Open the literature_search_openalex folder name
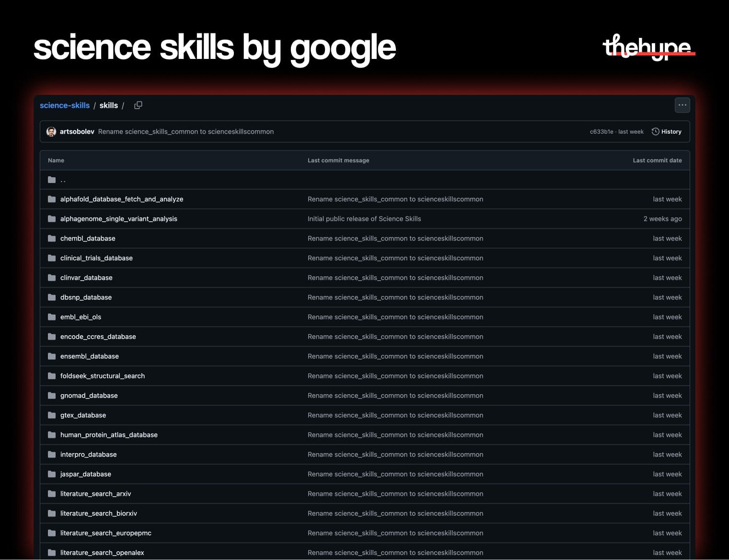 102,553
